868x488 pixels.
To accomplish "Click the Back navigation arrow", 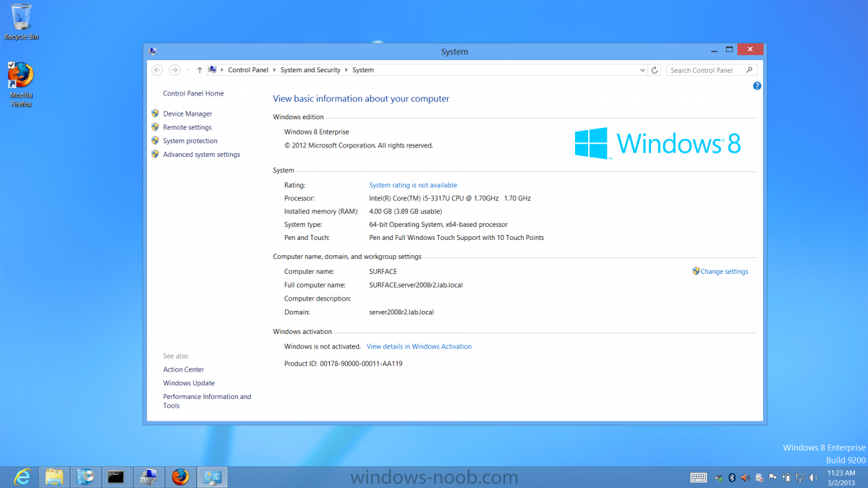I will point(157,70).
